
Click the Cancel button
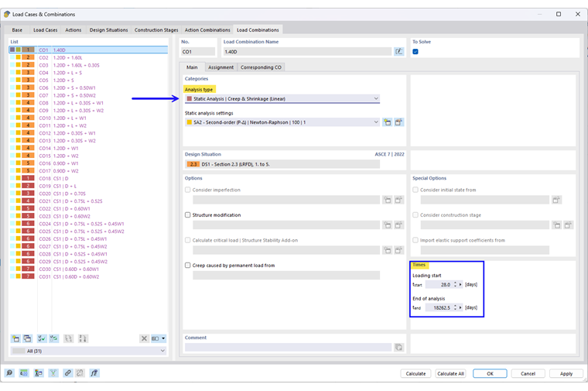tap(528, 374)
